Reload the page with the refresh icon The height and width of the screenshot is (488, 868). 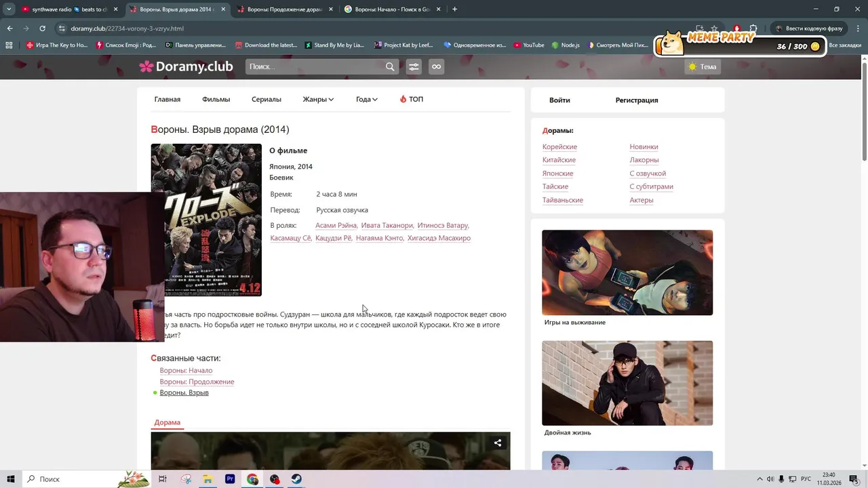click(x=42, y=28)
